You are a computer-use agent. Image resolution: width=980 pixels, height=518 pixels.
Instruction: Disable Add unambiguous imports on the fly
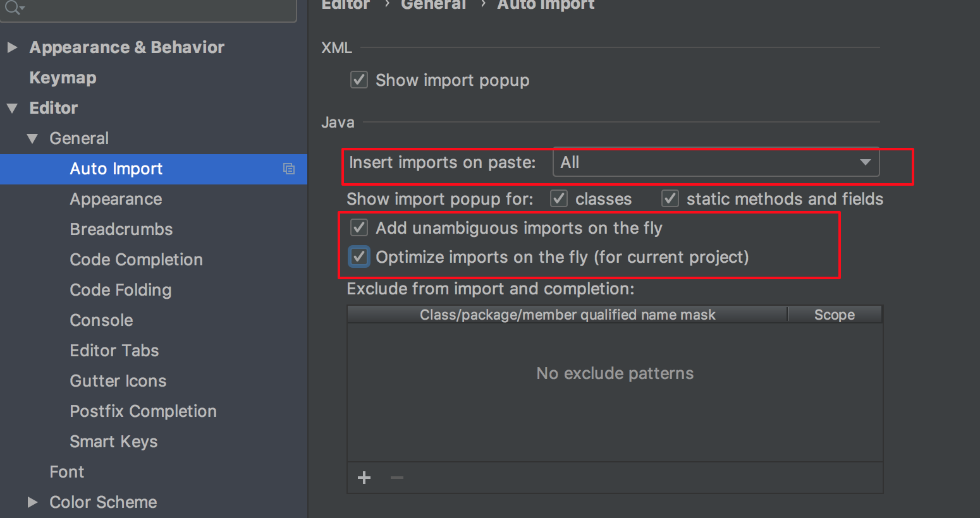coord(358,227)
